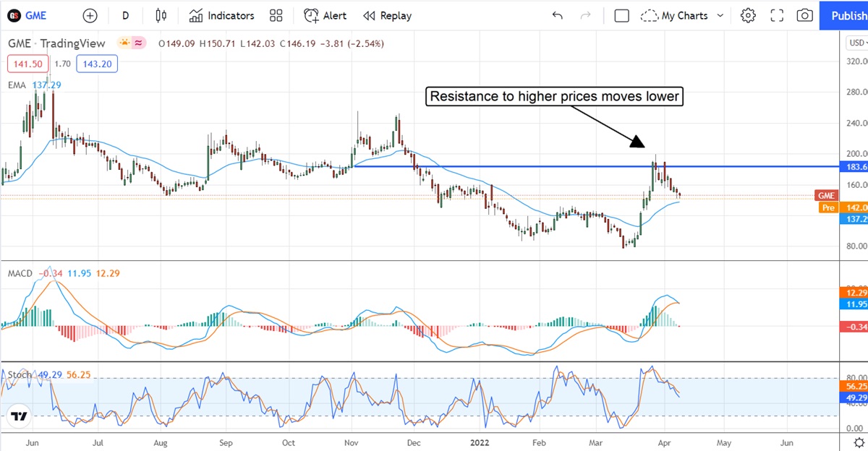Click the undo arrow
This screenshot has width=868, height=451.
click(557, 15)
